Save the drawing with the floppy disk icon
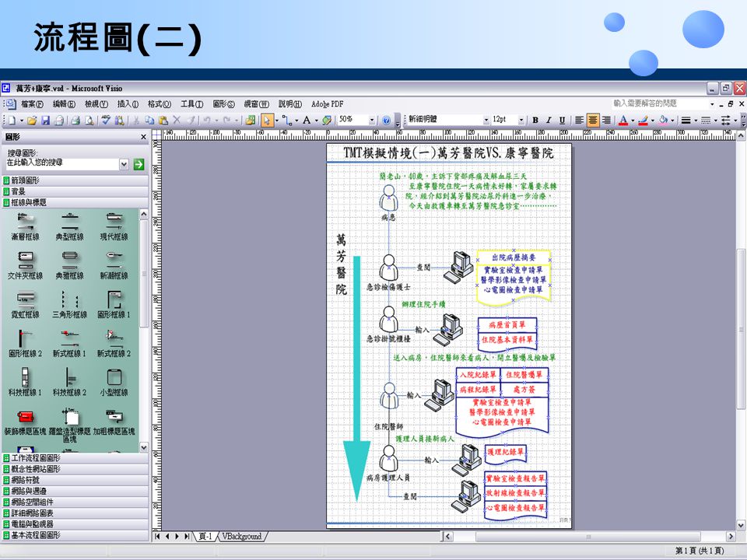Image resolution: width=747 pixels, height=560 pixels. pos(46,121)
